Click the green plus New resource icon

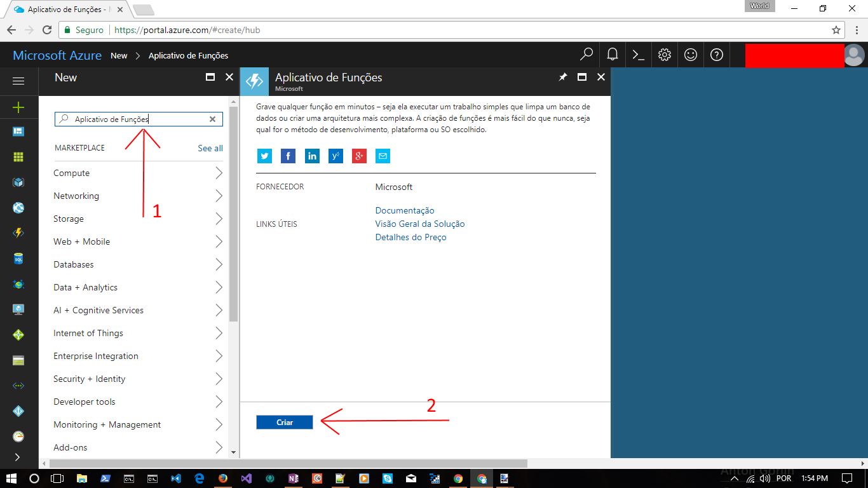tap(18, 107)
